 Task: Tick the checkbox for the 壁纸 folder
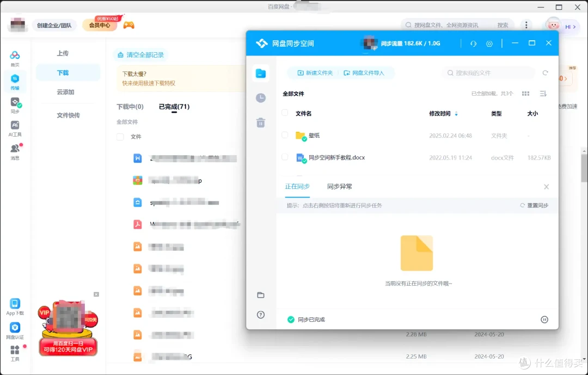285,135
